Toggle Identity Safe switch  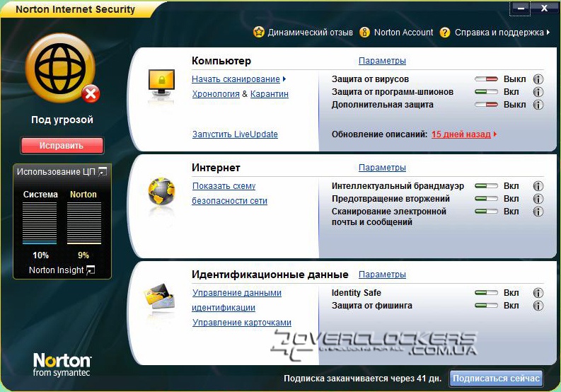tap(486, 293)
